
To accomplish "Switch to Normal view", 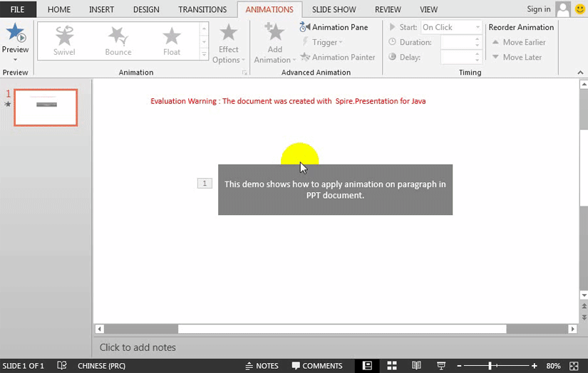I will (367, 365).
